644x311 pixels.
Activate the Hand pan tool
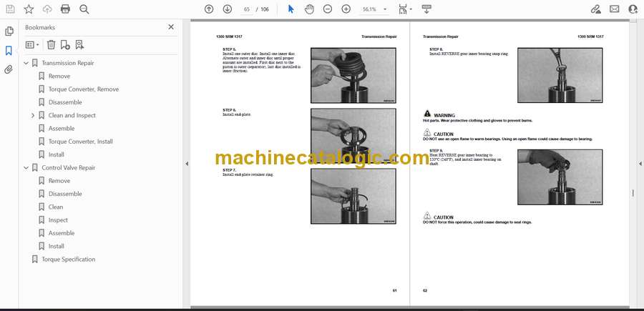click(309, 9)
